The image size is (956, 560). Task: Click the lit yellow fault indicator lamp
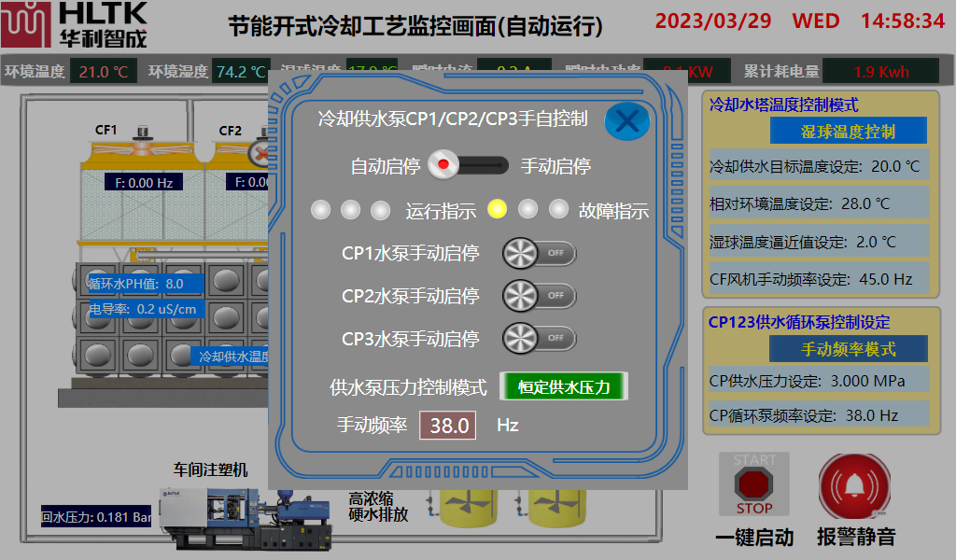coord(498,209)
